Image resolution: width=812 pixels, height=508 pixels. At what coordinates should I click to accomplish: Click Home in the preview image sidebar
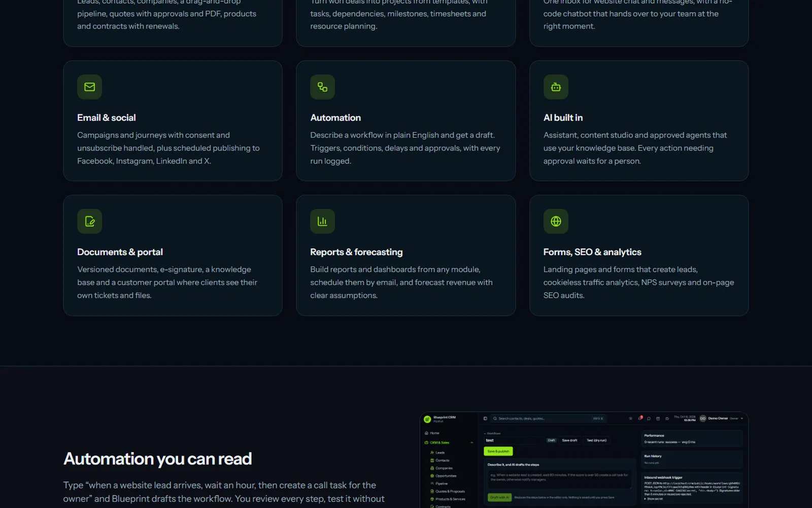(432, 433)
